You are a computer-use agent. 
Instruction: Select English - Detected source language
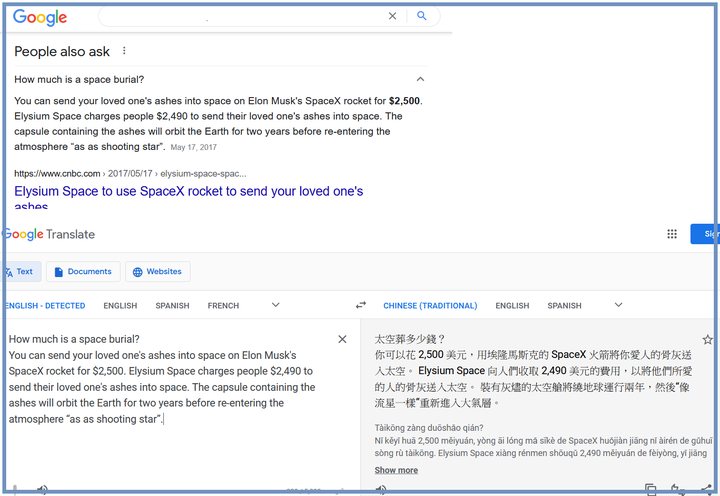tap(45, 305)
